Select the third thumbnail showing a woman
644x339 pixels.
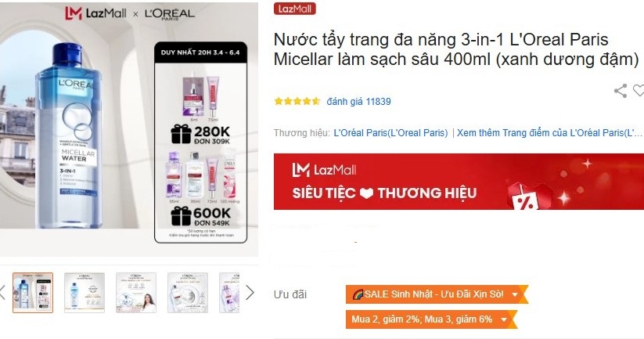click(136, 293)
